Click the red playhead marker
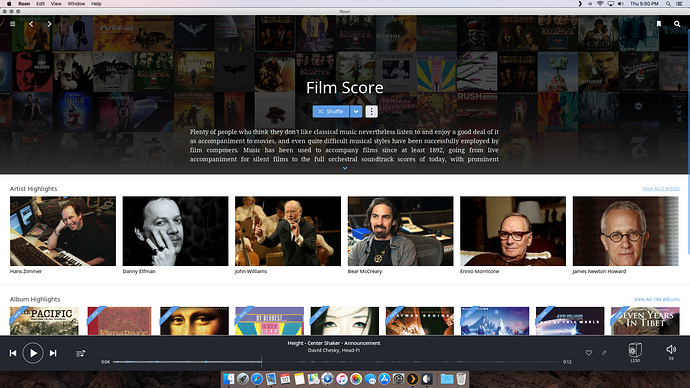The width and height of the screenshot is (690, 388). 261,362
